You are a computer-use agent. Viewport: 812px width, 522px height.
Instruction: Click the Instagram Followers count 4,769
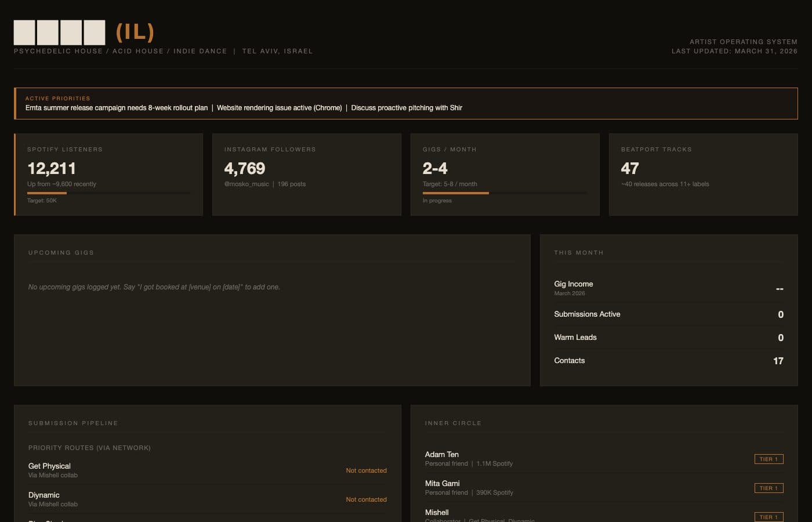click(245, 168)
